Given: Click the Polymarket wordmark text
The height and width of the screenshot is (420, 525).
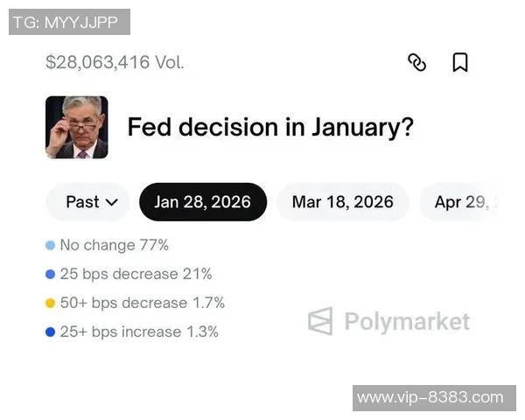Looking at the screenshot, I should [407, 322].
